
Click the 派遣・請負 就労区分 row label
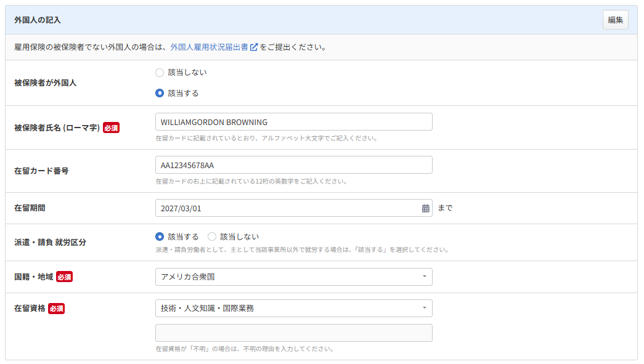50,243
